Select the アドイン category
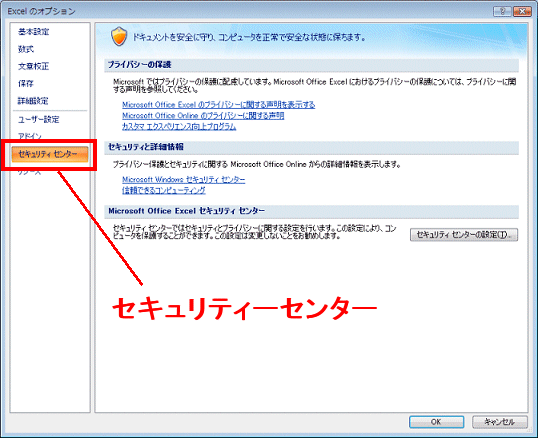Viewport: 538px width, 438px height. [x=30, y=136]
